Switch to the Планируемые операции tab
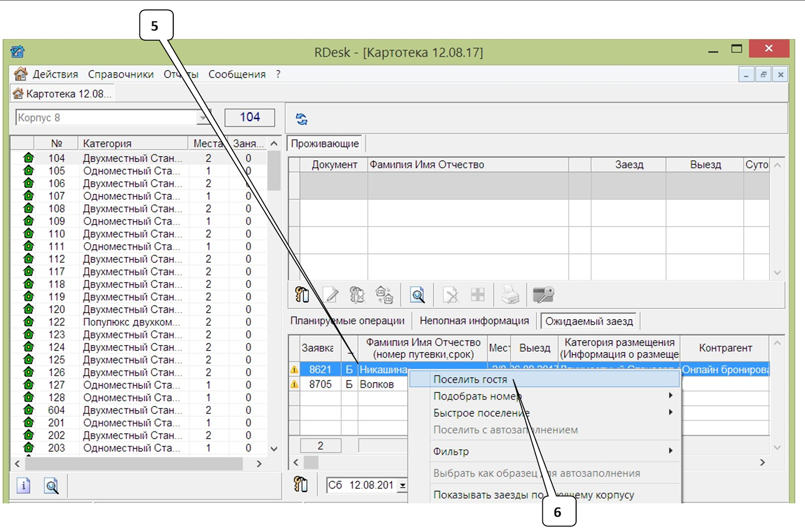This screenshot has width=805, height=532. tap(347, 321)
